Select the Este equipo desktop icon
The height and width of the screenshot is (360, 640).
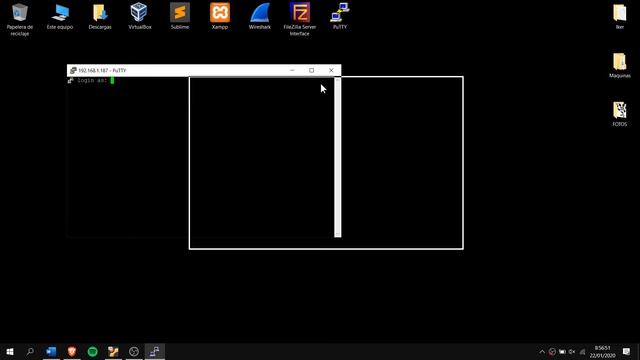click(60, 16)
